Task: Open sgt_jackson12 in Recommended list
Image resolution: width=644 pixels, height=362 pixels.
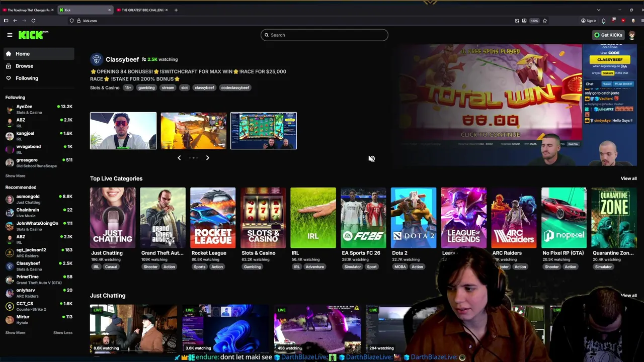Action: [x=39, y=252]
